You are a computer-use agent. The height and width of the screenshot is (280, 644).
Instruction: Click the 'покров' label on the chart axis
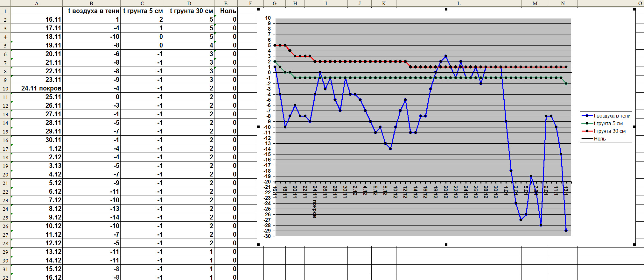click(x=315, y=209)
